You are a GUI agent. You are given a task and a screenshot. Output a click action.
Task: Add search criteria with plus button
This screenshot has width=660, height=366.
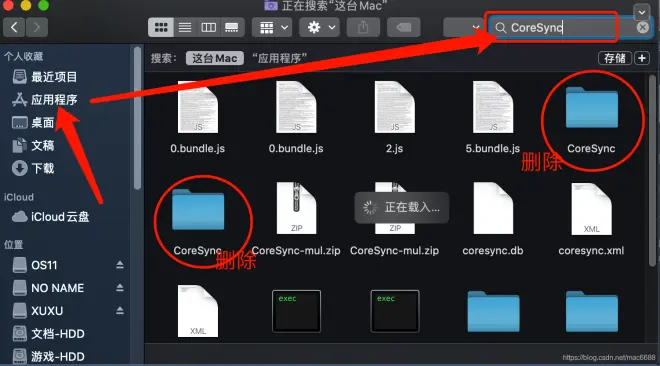[642, 58]
